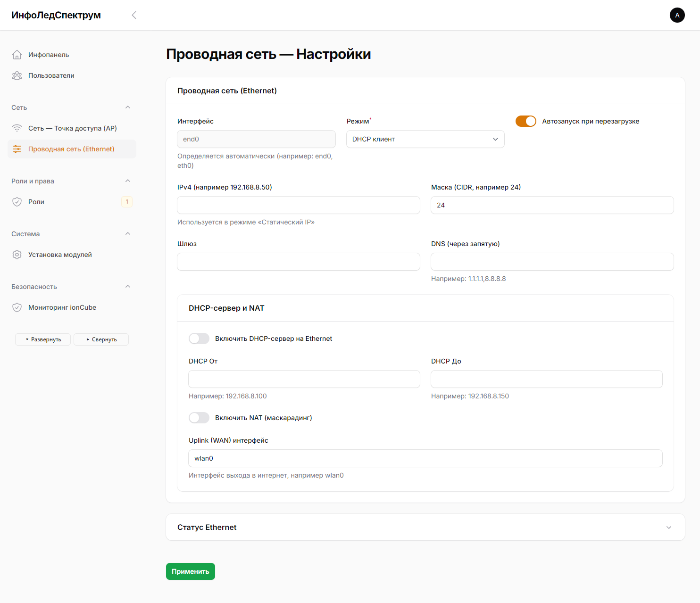Click the Развернуть button in sidebar
The width and height of the screenshot is (700, 603).
[x=43, y=339]
